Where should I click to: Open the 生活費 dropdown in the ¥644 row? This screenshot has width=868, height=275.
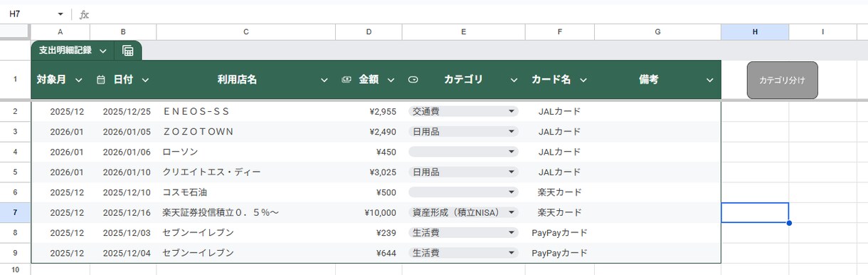pyautogui.click(x=511, y=253)
